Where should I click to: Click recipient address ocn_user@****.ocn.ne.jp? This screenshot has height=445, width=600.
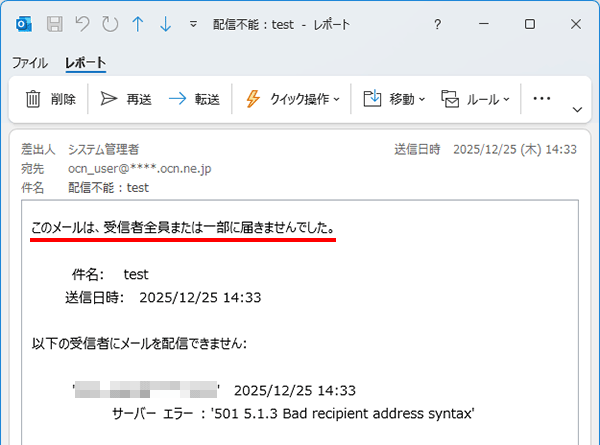click(x=146, y=168)
